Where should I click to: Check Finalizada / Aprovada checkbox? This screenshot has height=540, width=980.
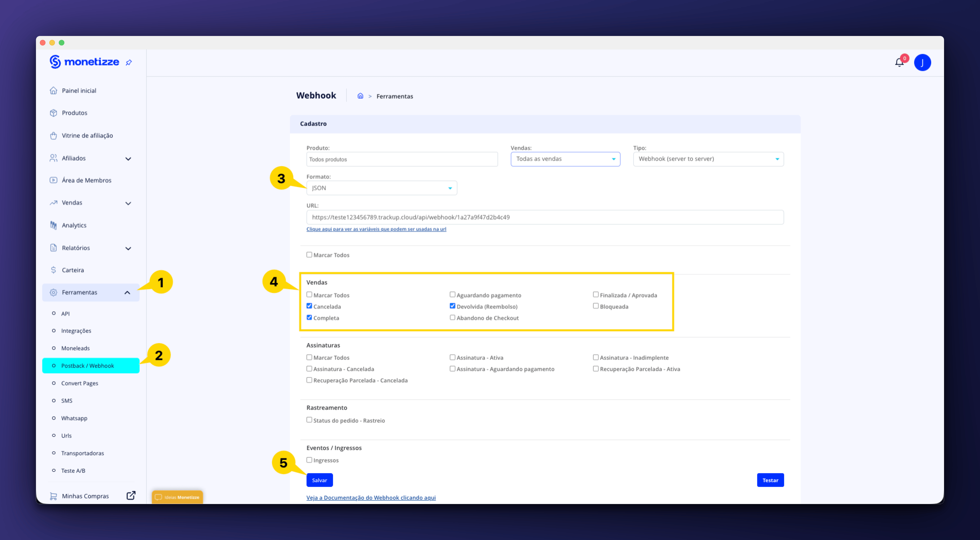(x=596, y=294)
